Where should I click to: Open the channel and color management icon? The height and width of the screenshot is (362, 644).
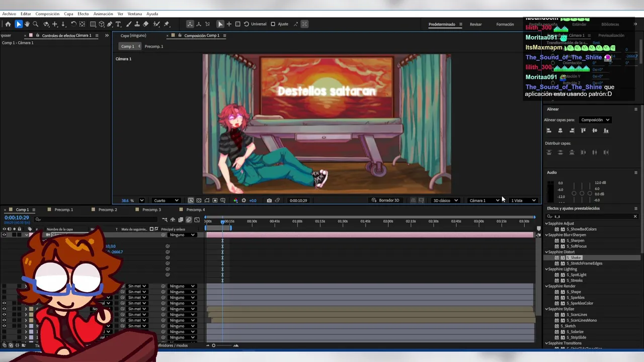[235, 201]
